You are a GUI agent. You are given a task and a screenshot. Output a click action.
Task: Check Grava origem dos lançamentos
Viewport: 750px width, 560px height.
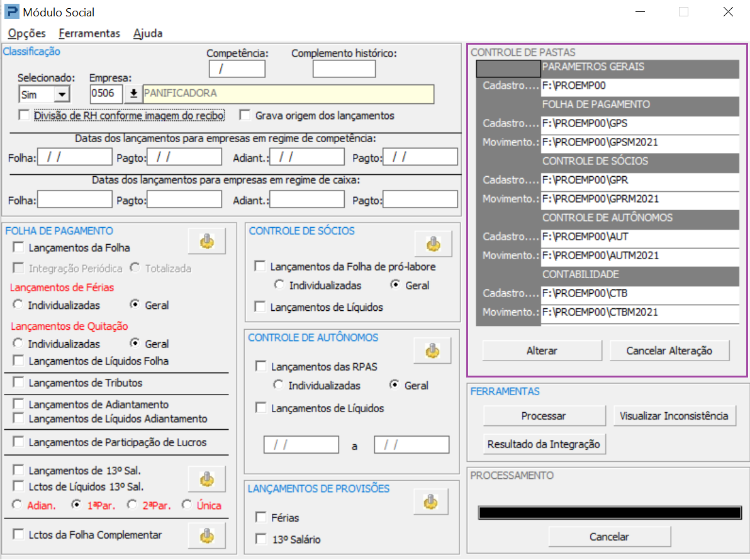244,115
